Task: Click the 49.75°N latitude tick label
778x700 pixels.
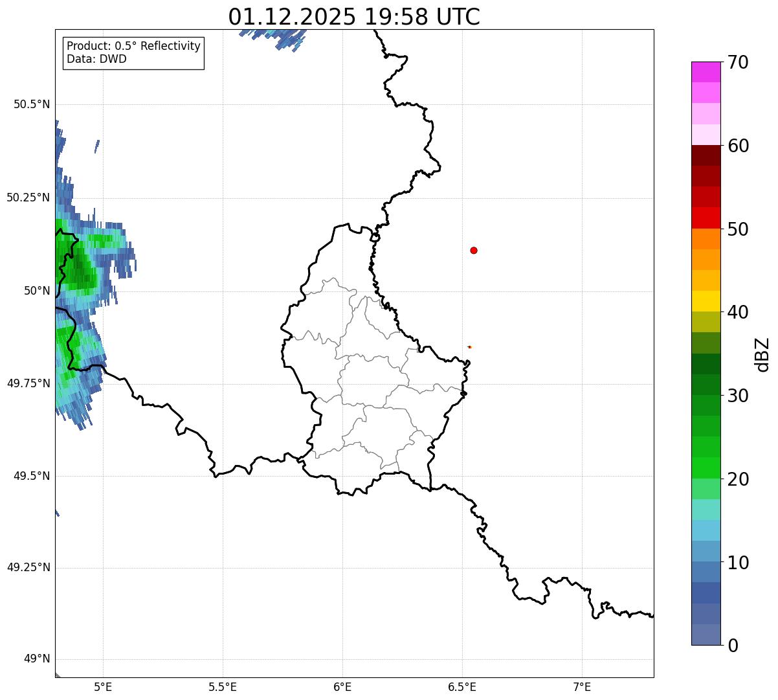Action: (x=28, y=383)
